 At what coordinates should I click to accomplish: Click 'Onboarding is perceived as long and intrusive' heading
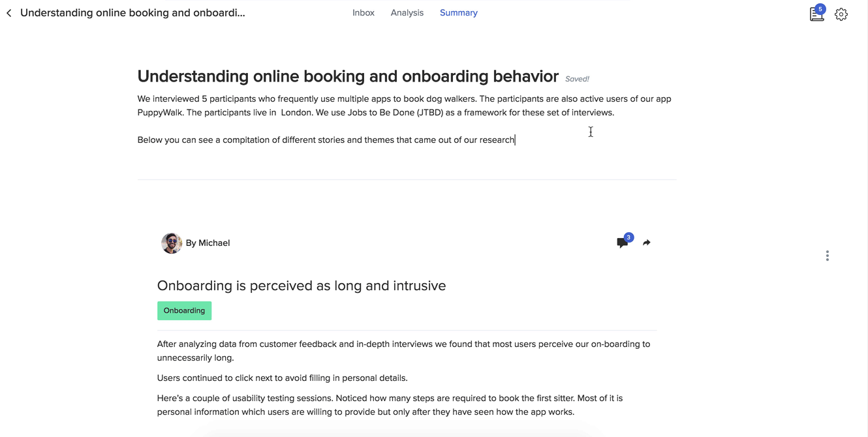tap(302, 286)
